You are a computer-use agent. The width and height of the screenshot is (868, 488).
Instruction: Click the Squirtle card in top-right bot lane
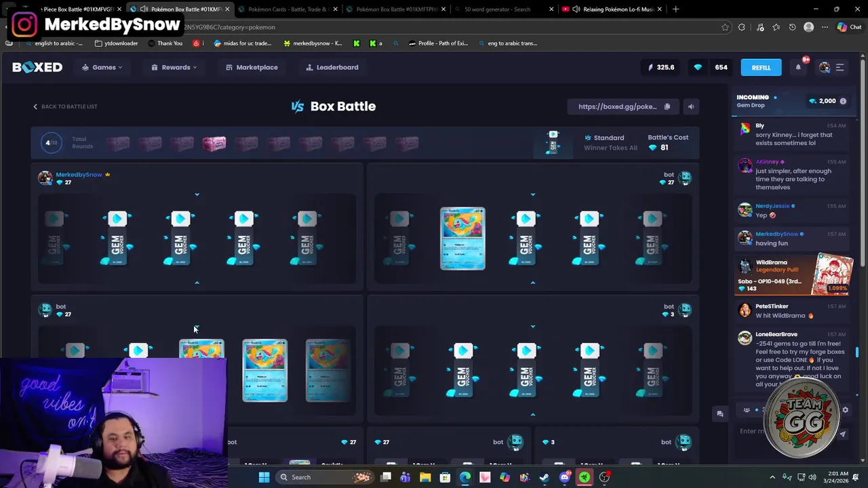click(462, 239)
